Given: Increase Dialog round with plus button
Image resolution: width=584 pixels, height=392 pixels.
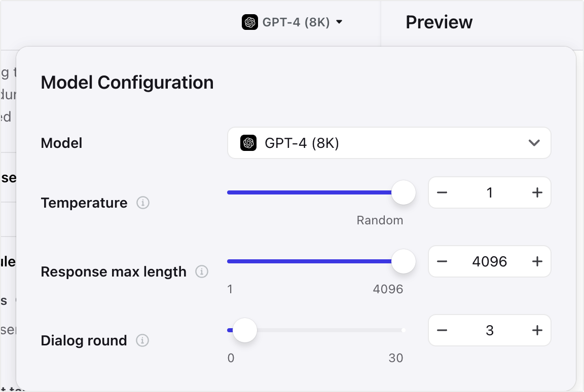Looking at the screenshot, I should pos(537,330).
